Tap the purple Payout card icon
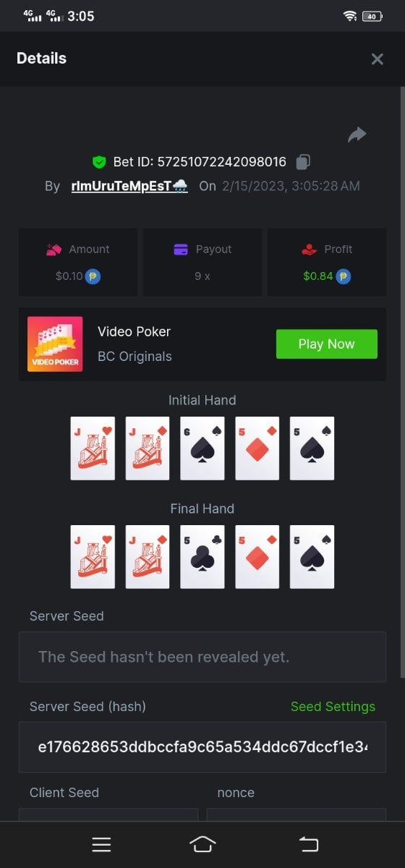The height and width of the screenshot is (868, 405). [x=181, y=250]
